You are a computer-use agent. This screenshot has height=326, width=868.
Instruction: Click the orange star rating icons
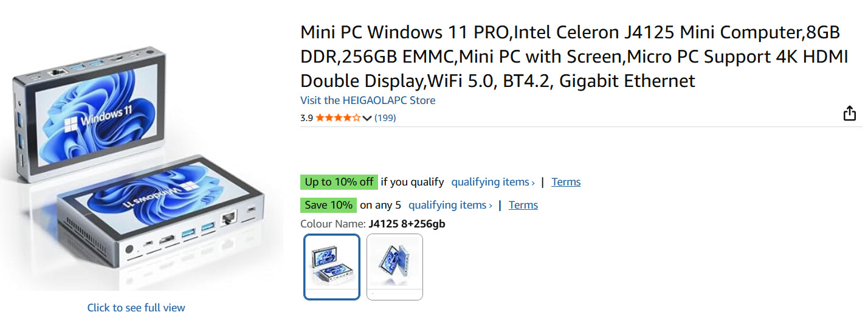337,118
